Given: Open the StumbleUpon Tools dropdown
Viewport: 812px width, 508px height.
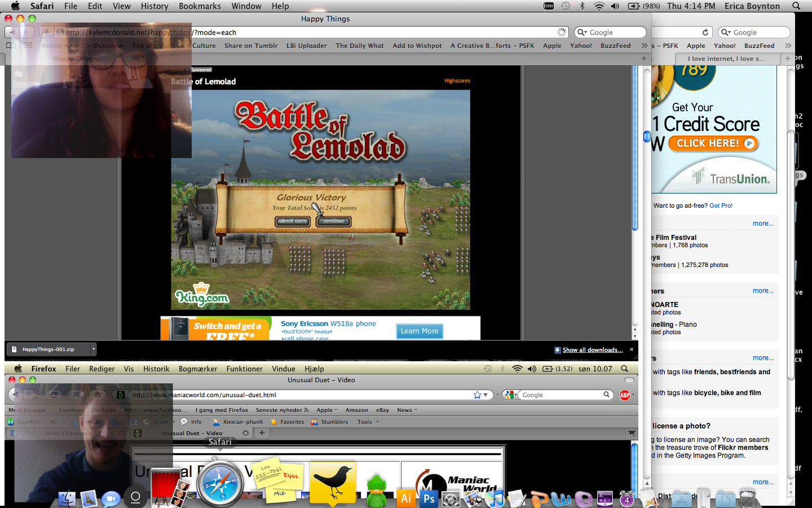Looking at the screenshot, I should click(x=368, y=422).
